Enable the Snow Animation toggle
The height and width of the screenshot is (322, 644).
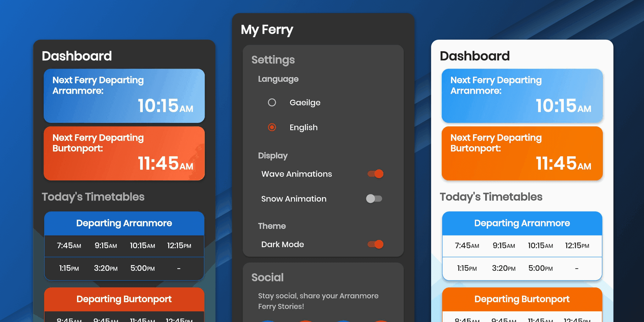point(375,198)
